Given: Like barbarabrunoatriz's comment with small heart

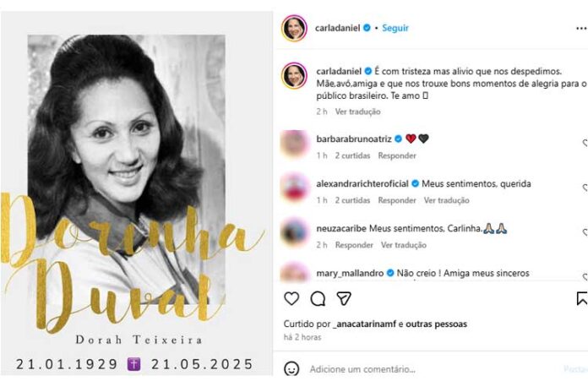Looking at the screenshot, I should (585, 143).
